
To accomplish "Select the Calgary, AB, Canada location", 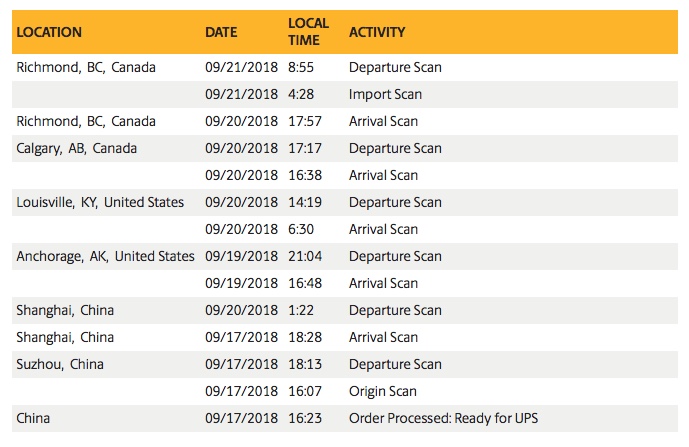I will [x=77, y=148].
